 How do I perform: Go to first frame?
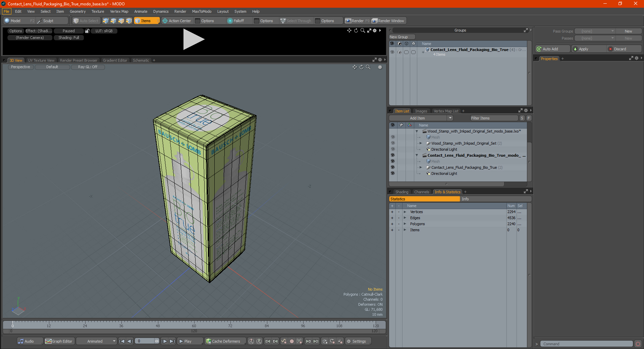click(122, 341)
